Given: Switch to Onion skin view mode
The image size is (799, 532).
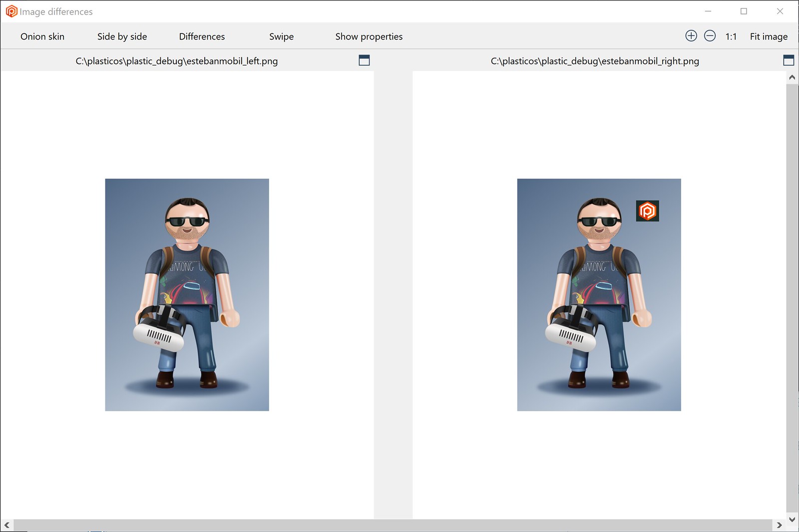Looking at the screenshot, I should [42, 36].
